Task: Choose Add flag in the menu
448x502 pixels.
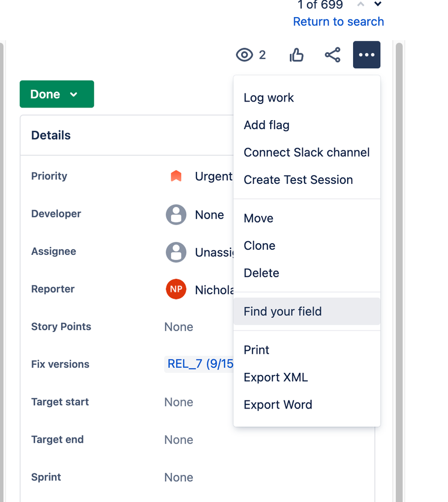Action: tap(307, 125)
